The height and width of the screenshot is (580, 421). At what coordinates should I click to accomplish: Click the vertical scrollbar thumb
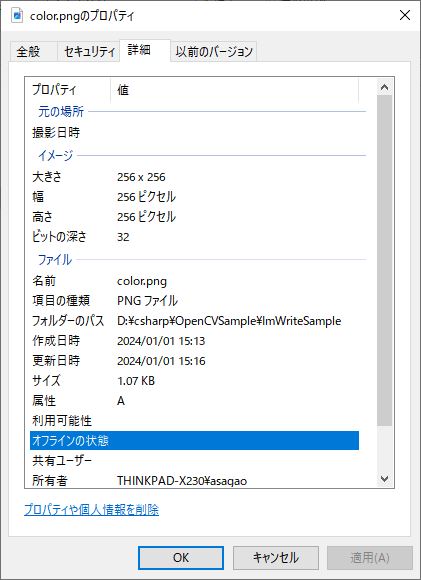click(384, 260)
